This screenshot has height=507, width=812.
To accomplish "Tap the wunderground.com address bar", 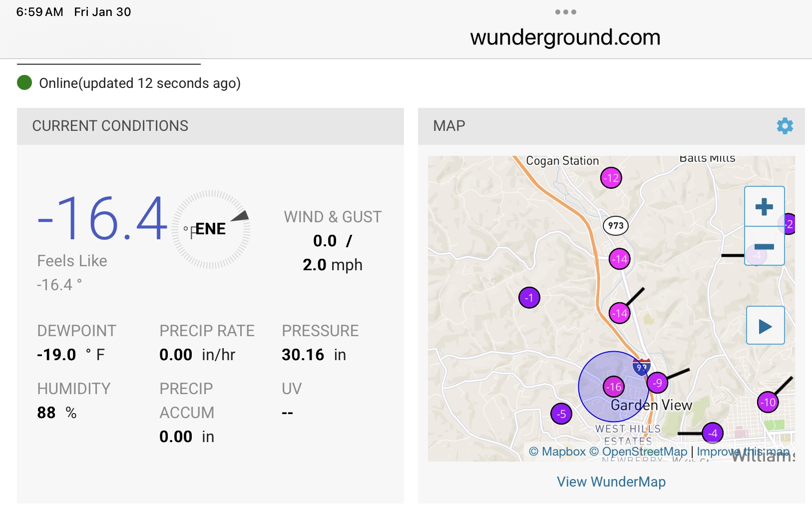I will (x=565, y=37).
